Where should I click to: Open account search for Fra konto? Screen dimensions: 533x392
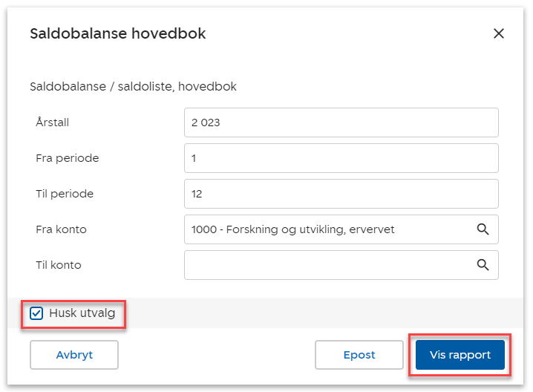coord(483,229)
